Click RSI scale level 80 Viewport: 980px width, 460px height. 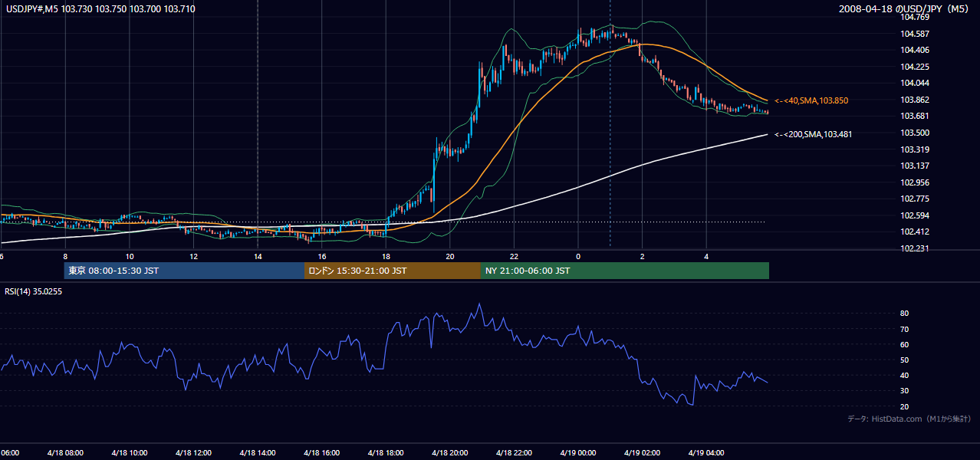[x=905, y=314]
